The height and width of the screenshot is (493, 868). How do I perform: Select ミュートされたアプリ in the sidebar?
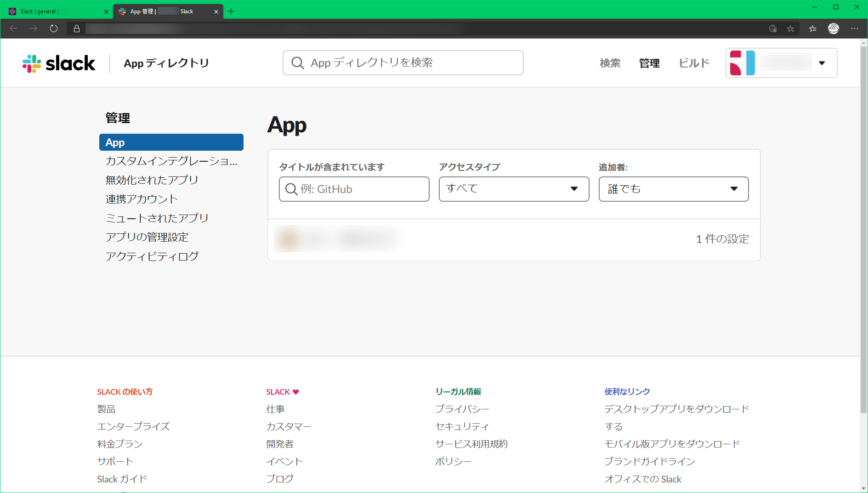point(157,218)
